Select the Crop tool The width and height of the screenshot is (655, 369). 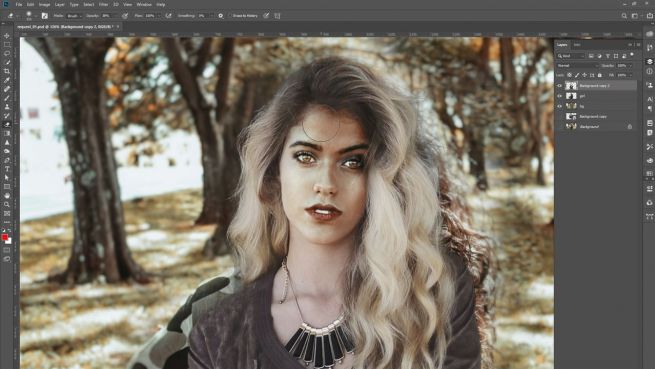click(7, 71)
